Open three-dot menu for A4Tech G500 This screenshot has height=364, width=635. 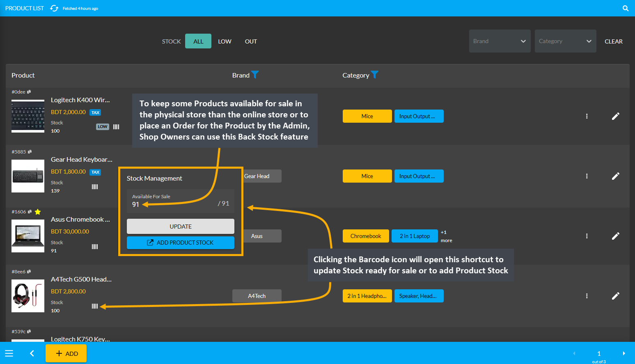(587, 296)
